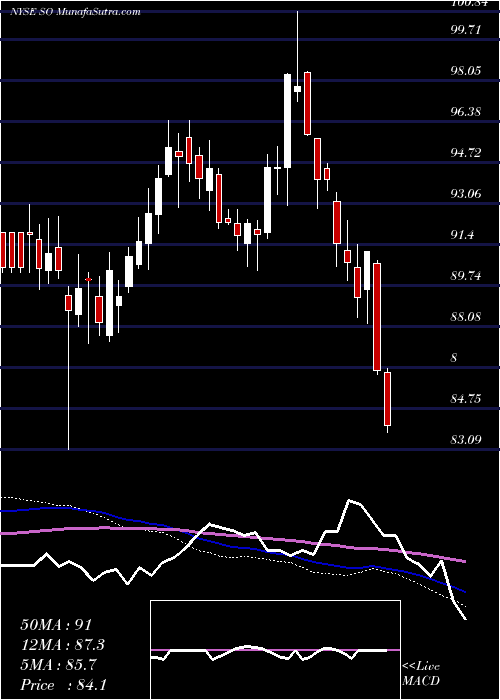Image resolution: width=500 pixels, height=700 pixels.
Task: Click the large red candle below 89.74
Action: 377,317
